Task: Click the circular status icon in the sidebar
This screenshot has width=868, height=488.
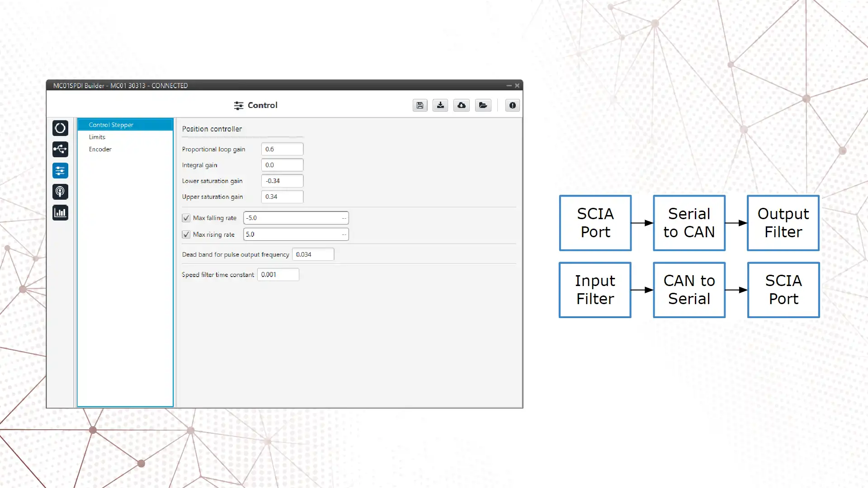Action: [x=60, y=128]
